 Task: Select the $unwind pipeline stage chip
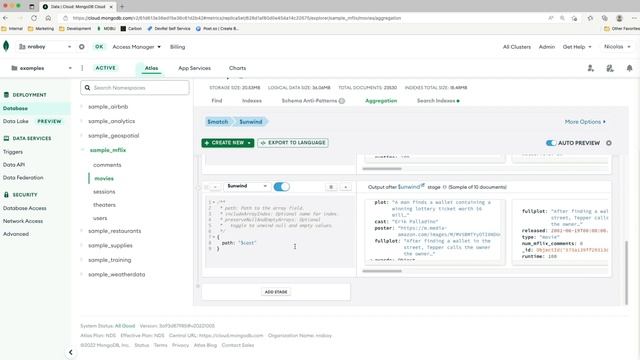point(251,122)
